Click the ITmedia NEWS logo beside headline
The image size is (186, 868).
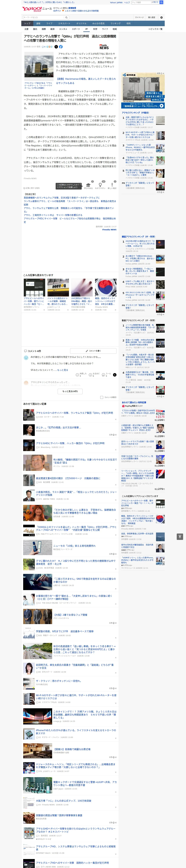tap(104, 47)
